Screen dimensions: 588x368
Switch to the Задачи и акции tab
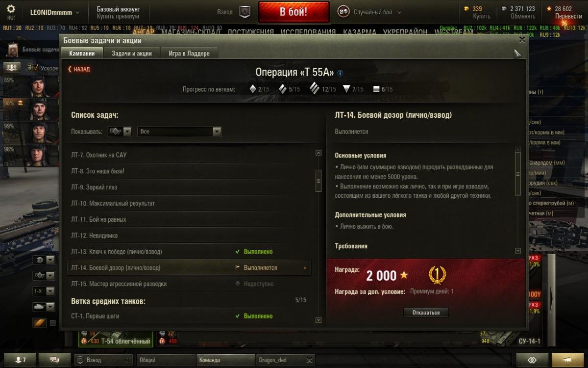coord(132,53)
